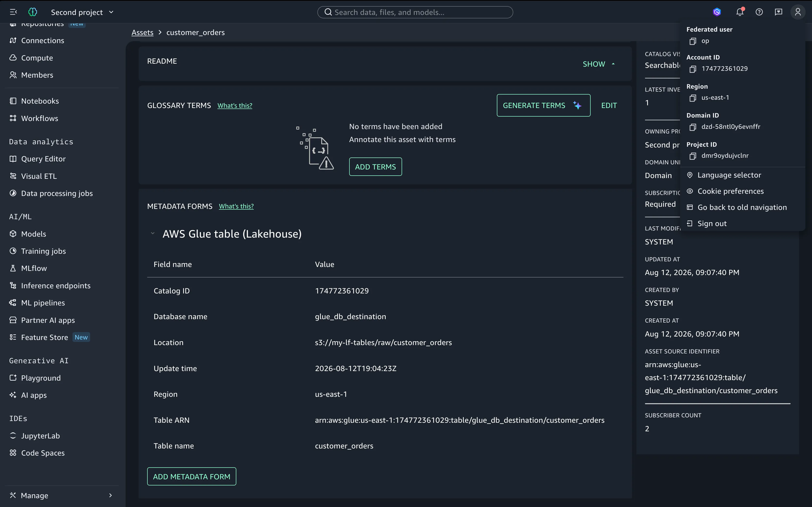The height and width of the screenshot is (507, 812).
Task: Collapse AWS Glue table (Lakehouse) form
Action: [x=153, y=234]
